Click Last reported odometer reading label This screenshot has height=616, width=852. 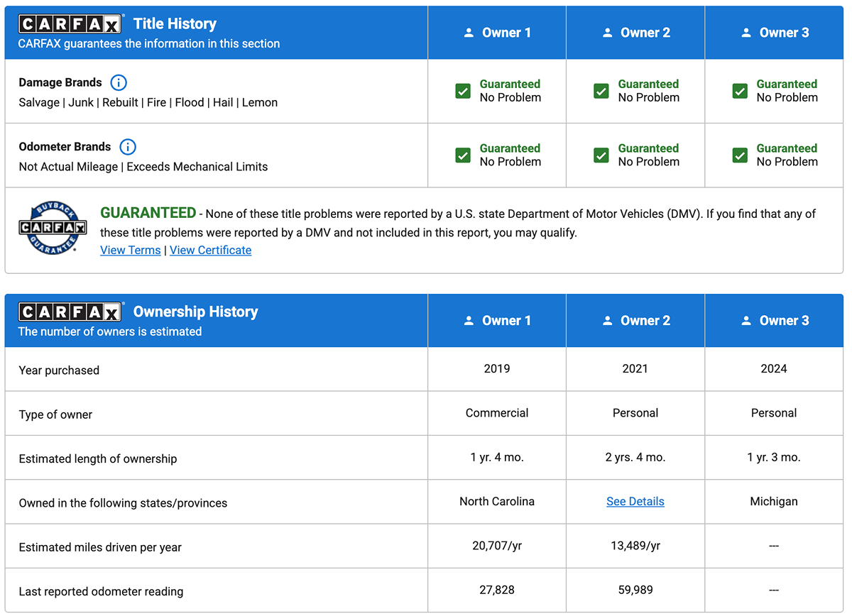(x=101, y=591)
